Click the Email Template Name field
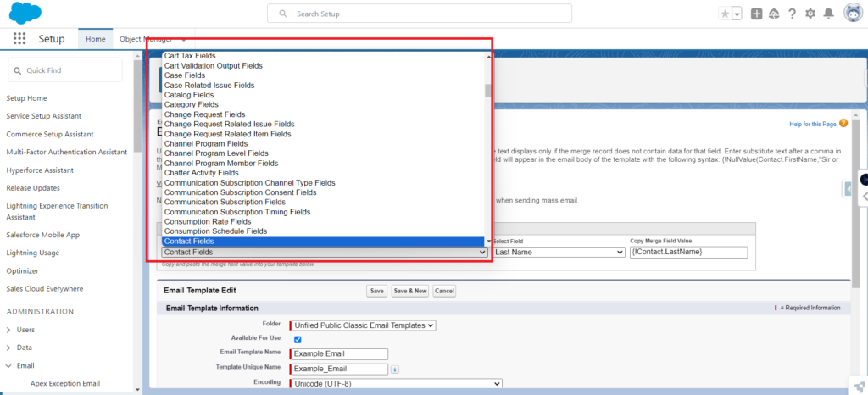The image size is (868, 395). pyautogui.click(x=338, y=354)
